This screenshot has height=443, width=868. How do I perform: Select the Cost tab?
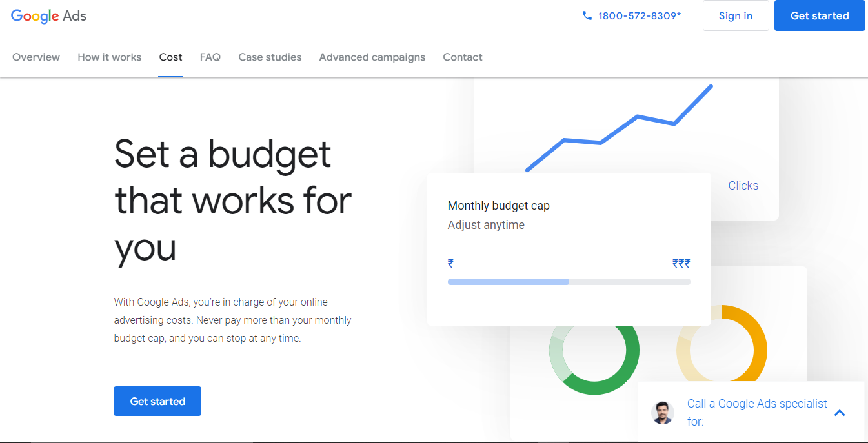point(171,57)
